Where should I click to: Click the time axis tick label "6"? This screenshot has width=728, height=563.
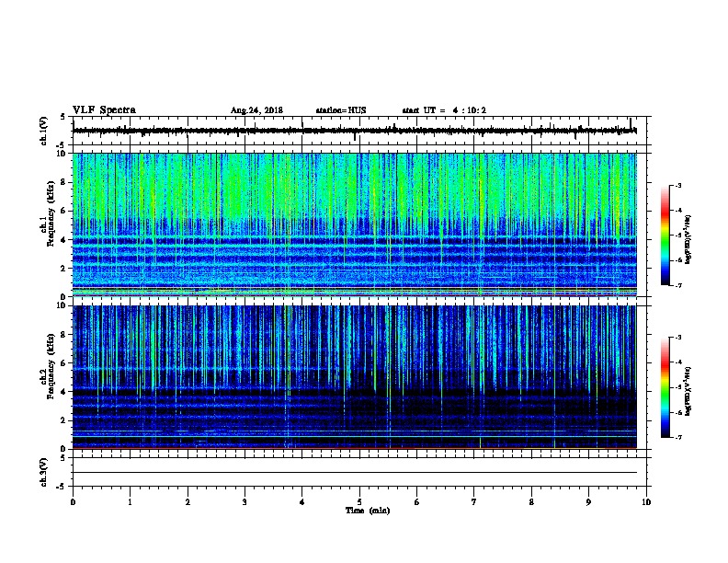tap(417, 502)
